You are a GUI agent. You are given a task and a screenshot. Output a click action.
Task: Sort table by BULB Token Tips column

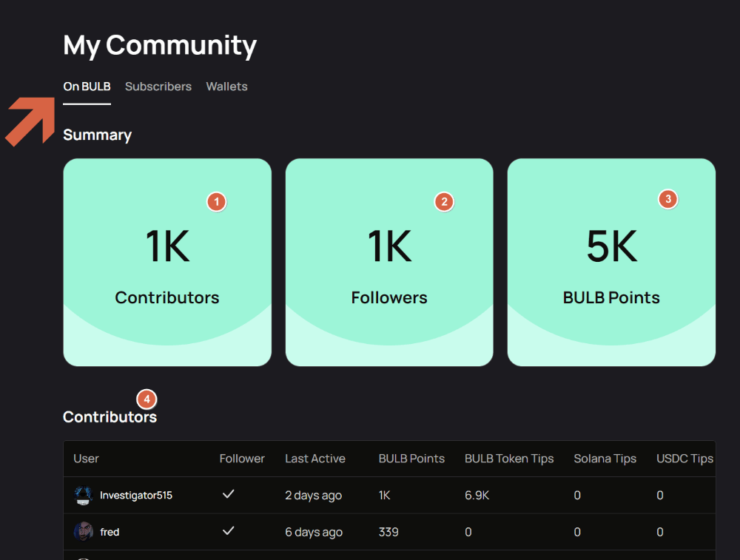pos(509,459)
